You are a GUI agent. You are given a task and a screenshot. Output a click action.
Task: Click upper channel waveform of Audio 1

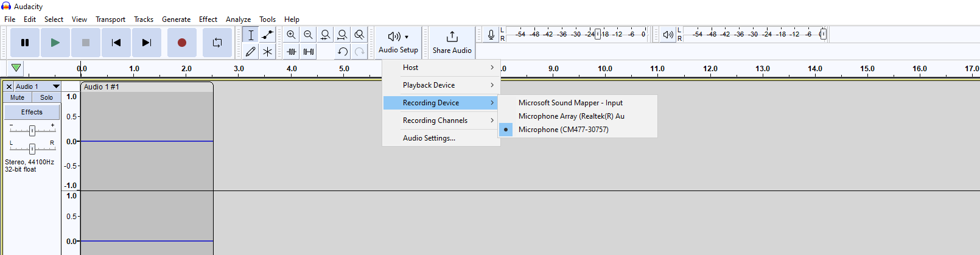click(147, 141)
